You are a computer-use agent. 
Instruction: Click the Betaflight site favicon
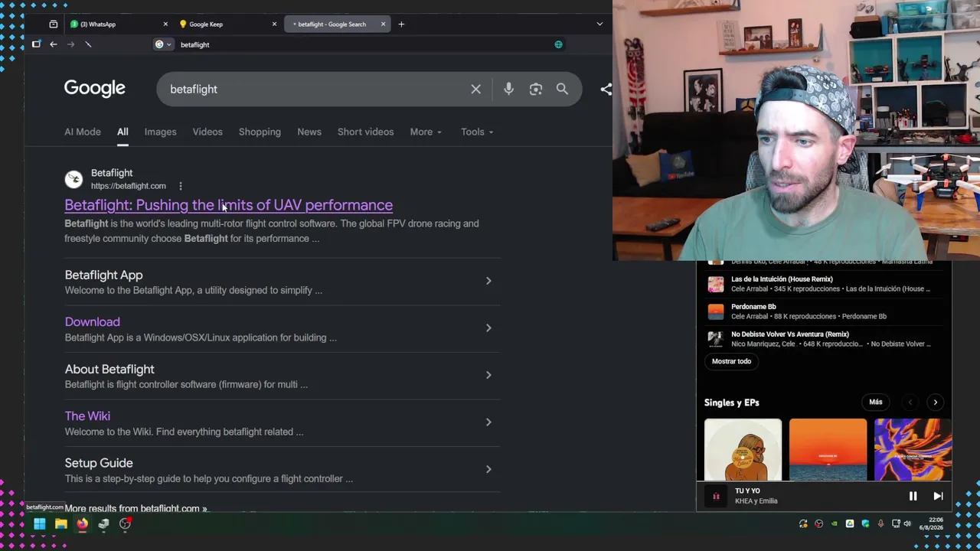tap(73, 179)
